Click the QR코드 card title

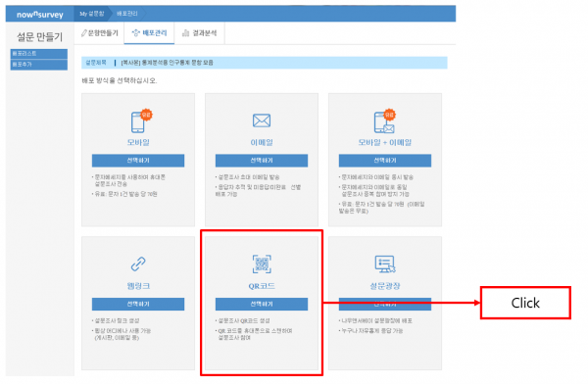click(262, 286)
